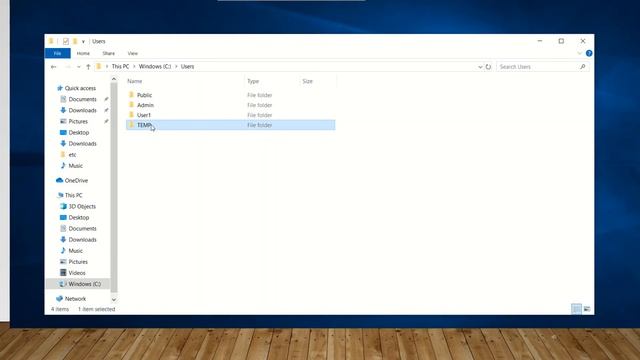Screen dimensions: 640x360
Task: Open the Share ribbon tab
Action: [109, 53]
